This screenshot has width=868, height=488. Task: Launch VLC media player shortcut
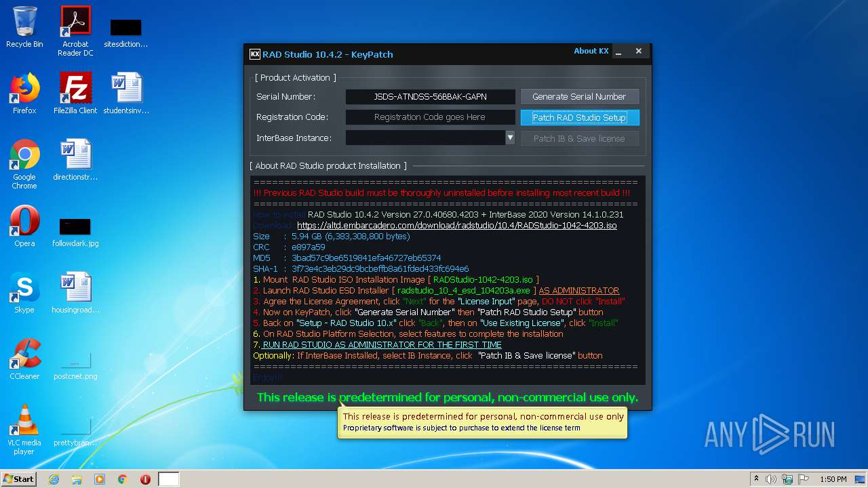click(24, 430)
